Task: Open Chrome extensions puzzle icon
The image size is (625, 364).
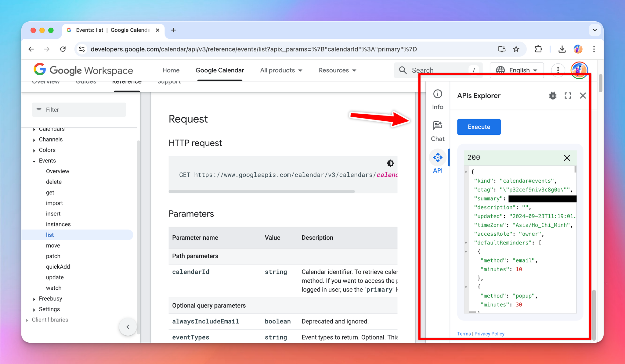Action: pos(538,49)
